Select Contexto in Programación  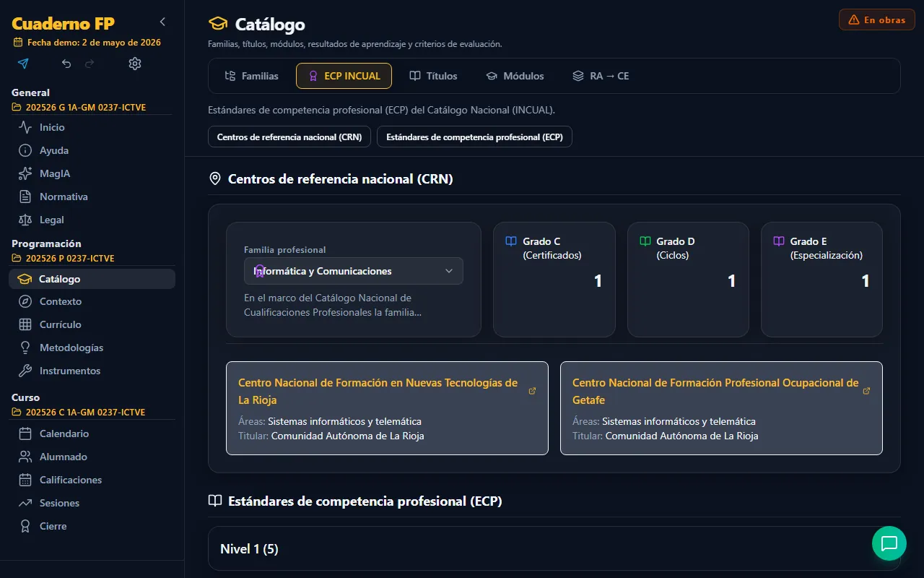(x=92, y=301)
